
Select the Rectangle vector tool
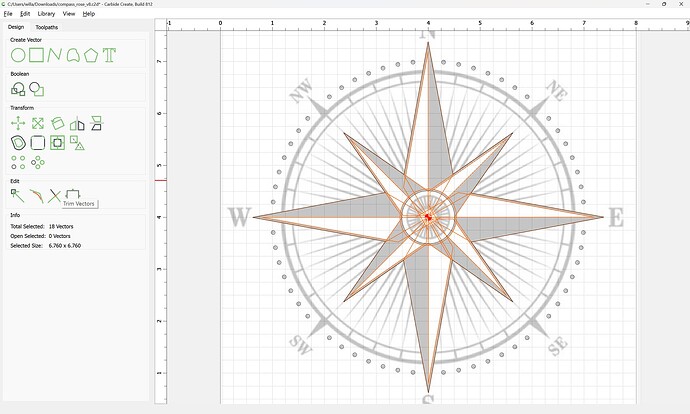tap(36, 55)
